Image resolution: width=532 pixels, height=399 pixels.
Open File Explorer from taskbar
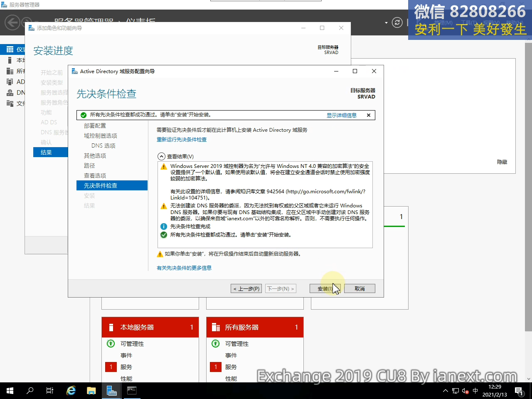[x=91, y=391]
